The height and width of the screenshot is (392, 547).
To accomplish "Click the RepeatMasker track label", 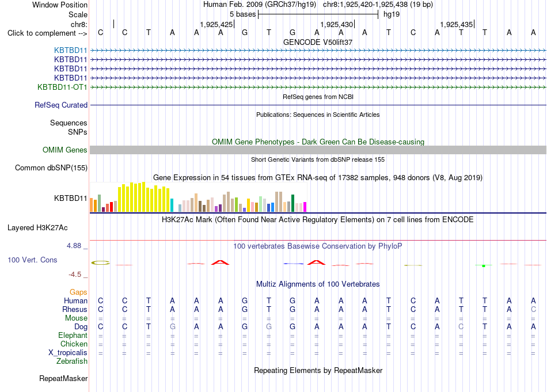I will coord(63,379).
